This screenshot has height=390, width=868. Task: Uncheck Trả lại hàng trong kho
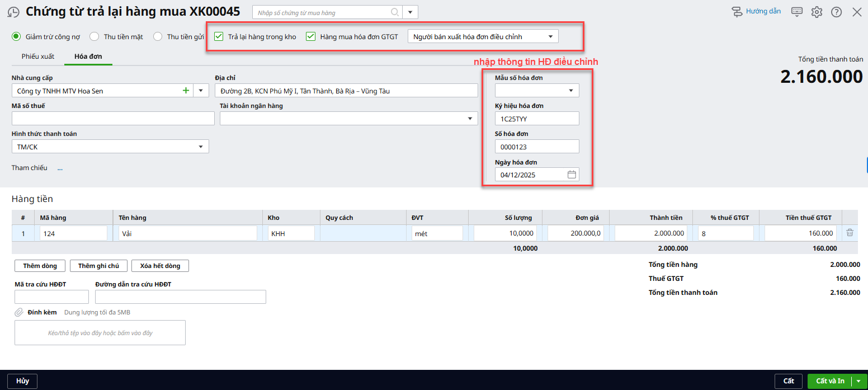[x=219, y=36]
